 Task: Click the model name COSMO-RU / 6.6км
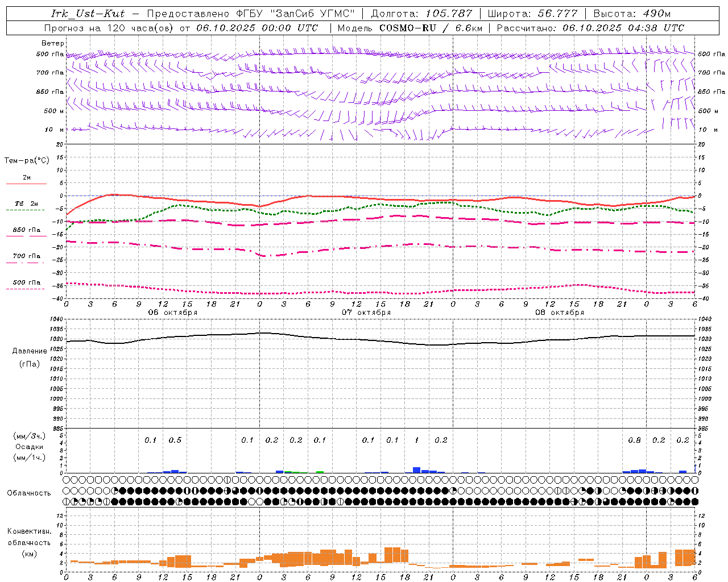click(x=431, y=28)
